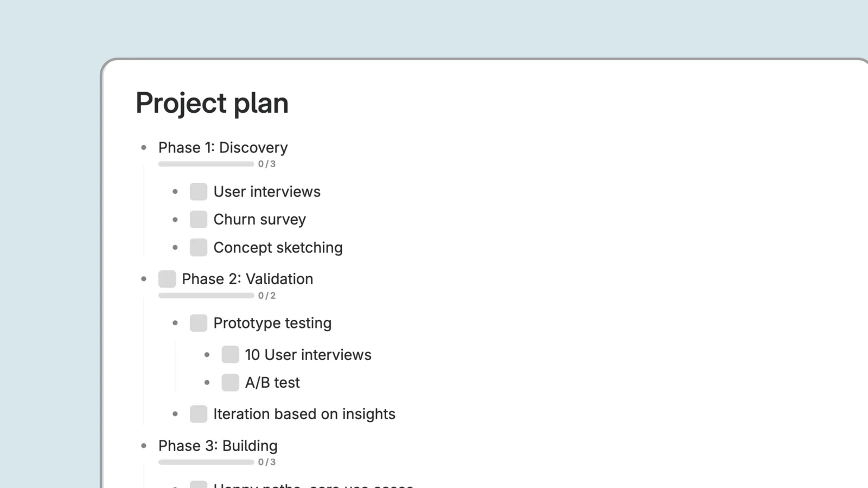Screen dimensions: 868x488
Task: Click the bullet beside Phase 2: Validation
Action: (144, 278)
